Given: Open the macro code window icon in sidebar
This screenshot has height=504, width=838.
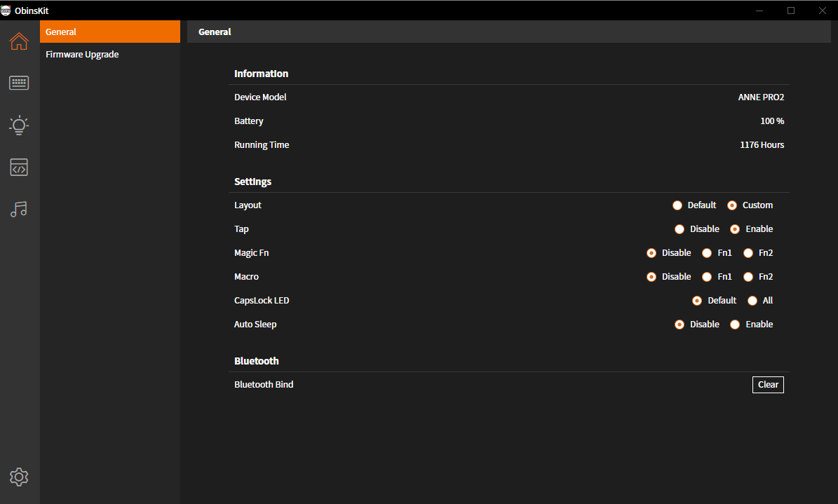Looking at the screenshot, I should 19,168.
